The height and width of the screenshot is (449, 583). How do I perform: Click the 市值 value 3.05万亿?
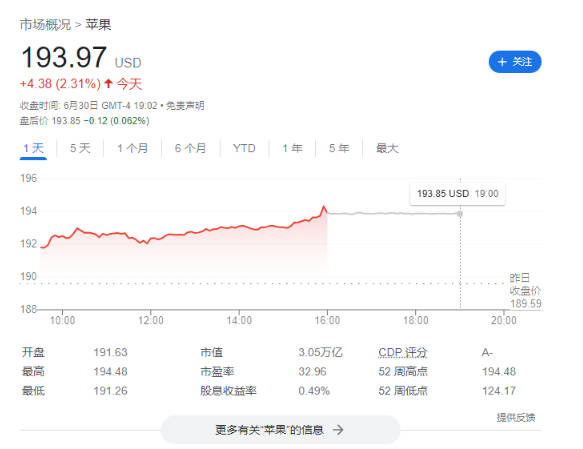click(320, 352)
